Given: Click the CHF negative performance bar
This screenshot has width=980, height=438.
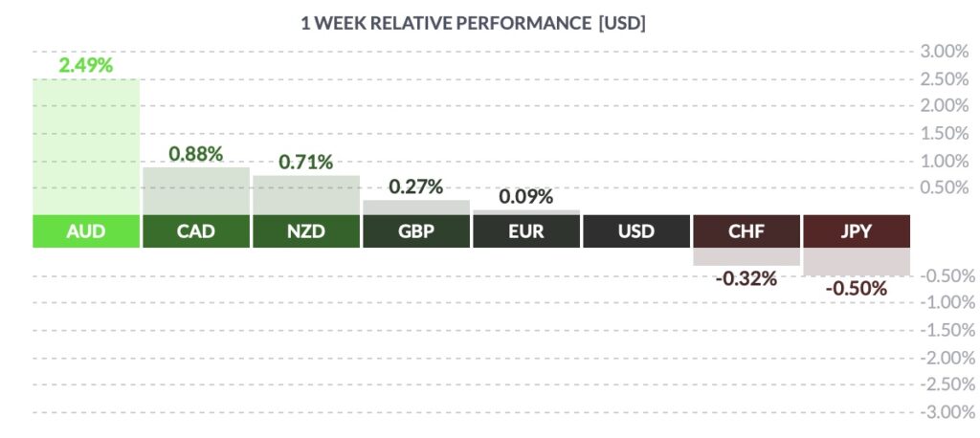Looking at the screenshot, I should (746, 257).
